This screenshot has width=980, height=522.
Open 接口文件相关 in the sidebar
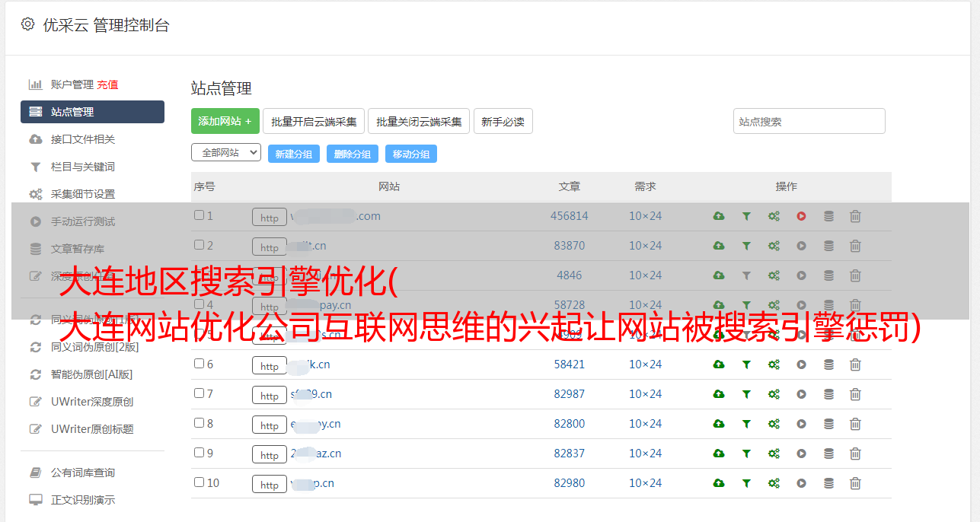click(x=82, y=139)
